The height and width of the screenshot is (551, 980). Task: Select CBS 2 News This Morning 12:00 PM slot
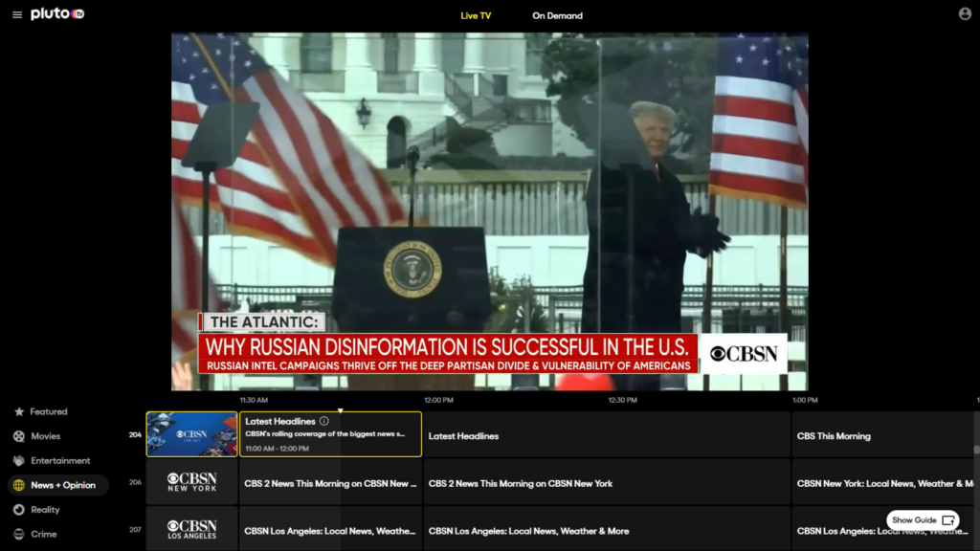pyautogui.click(x=607, y=482)
